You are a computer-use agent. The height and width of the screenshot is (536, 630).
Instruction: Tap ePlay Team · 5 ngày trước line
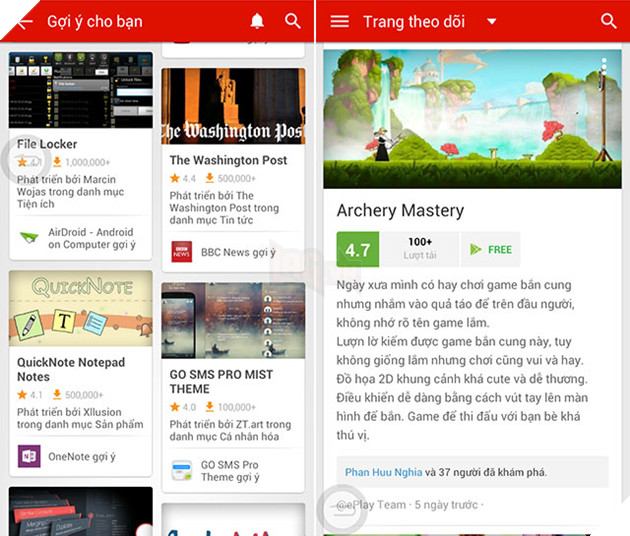click(x=410, y=505)
